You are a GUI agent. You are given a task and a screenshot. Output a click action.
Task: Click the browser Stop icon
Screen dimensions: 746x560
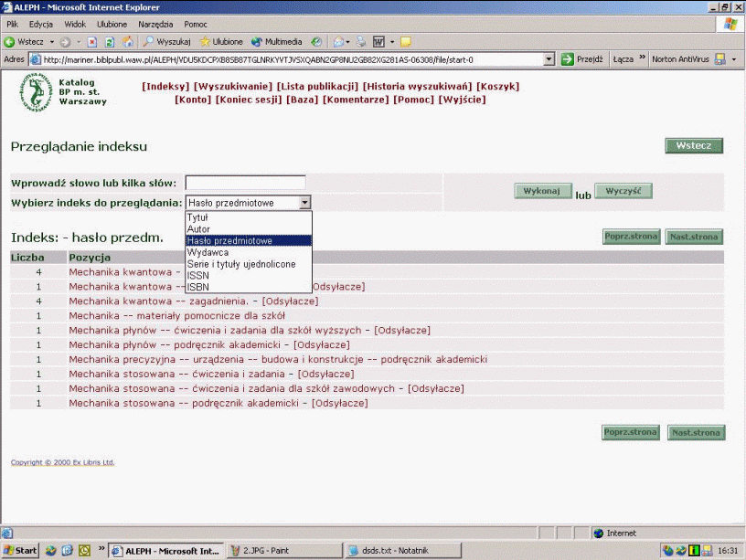95,42
